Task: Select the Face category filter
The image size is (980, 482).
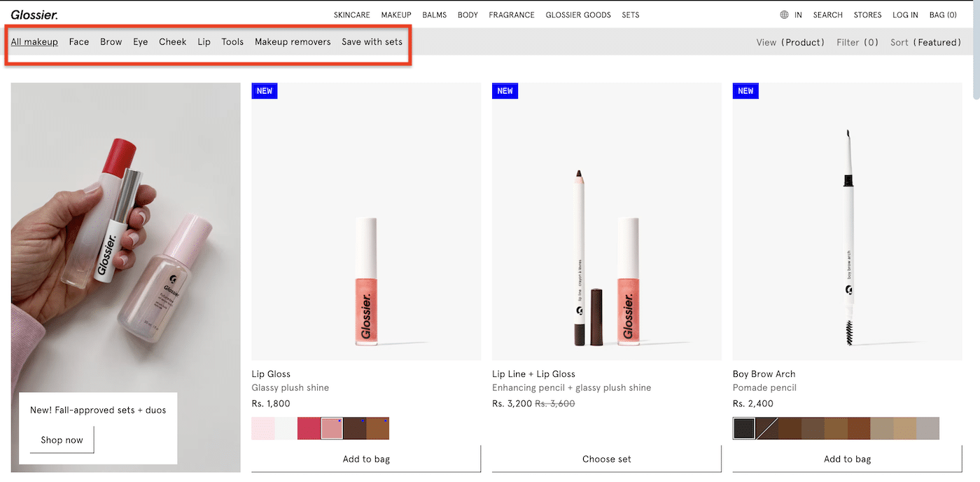Action: point(78,42)
